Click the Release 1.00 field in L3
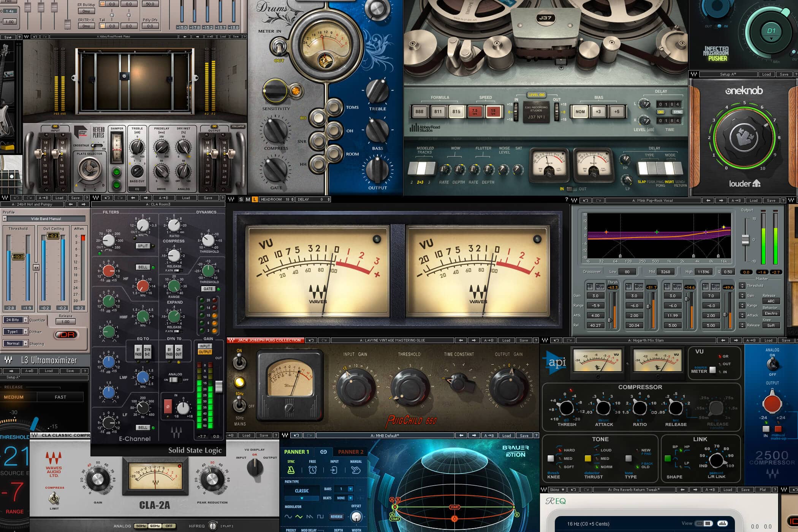The image size is (798, 532). pos(66,321)
